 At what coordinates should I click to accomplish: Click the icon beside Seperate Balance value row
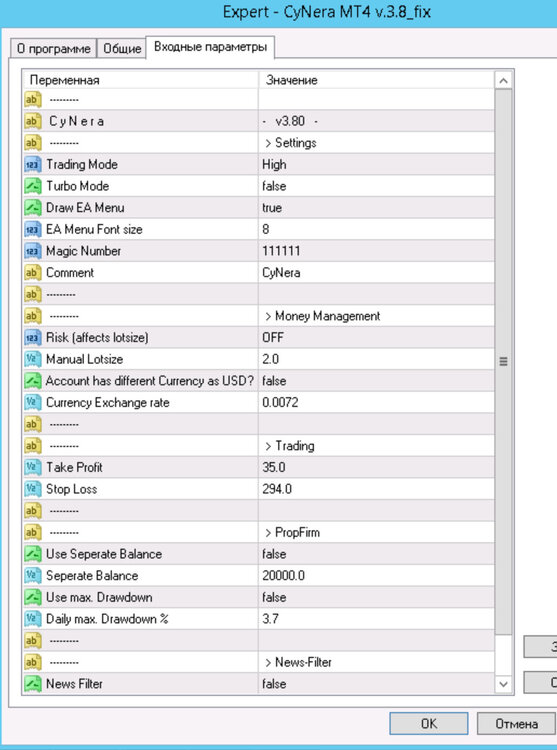(33, 576)
